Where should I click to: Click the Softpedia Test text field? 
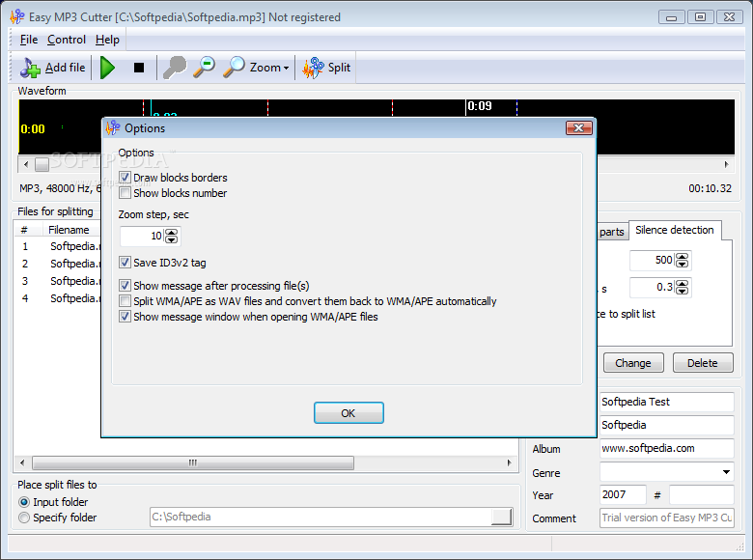[x=666, y=402]
